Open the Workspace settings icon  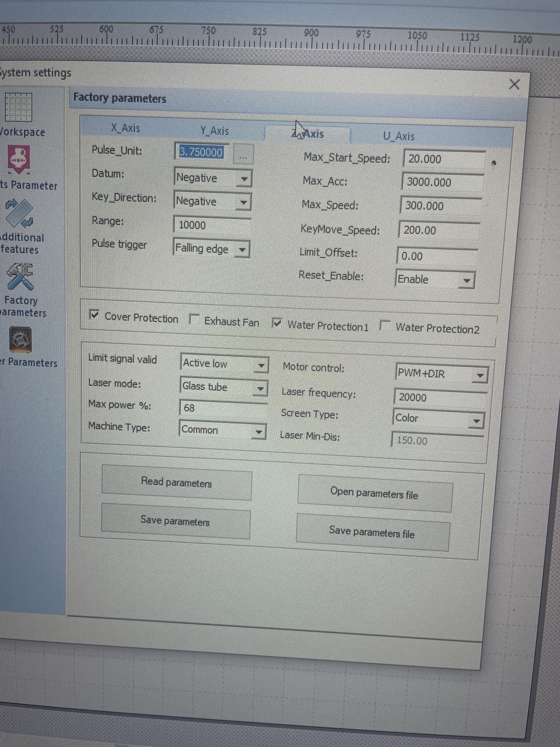click(x=19, y=107)
